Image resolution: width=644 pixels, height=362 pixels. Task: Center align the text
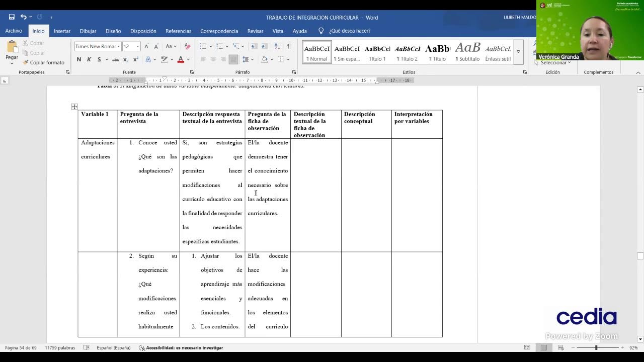[x=213, y=59]
